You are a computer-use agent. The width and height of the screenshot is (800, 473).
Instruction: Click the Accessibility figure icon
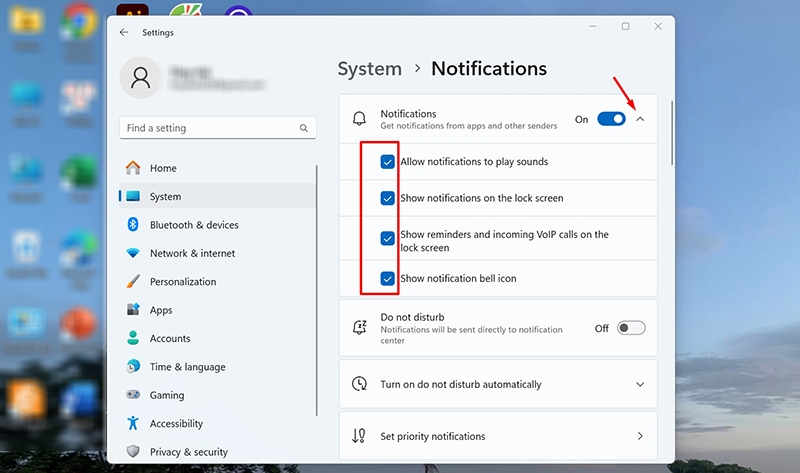[x=133, y=423]
